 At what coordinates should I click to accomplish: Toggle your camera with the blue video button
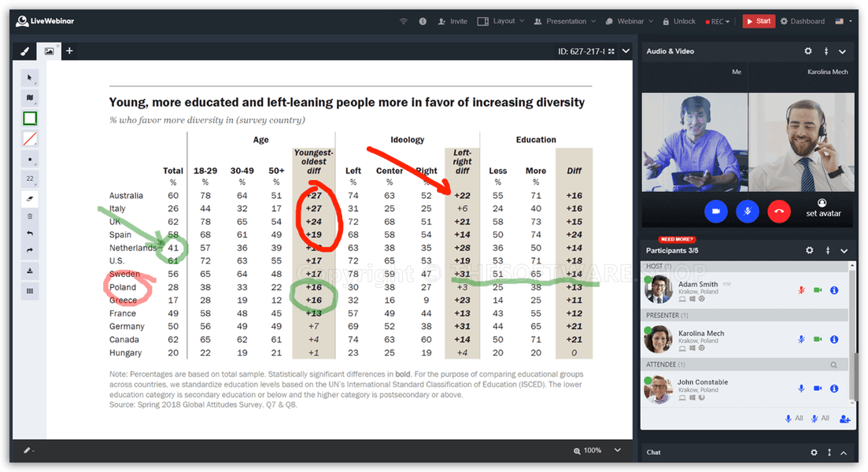pyautogui.click(x=716, y=212)
